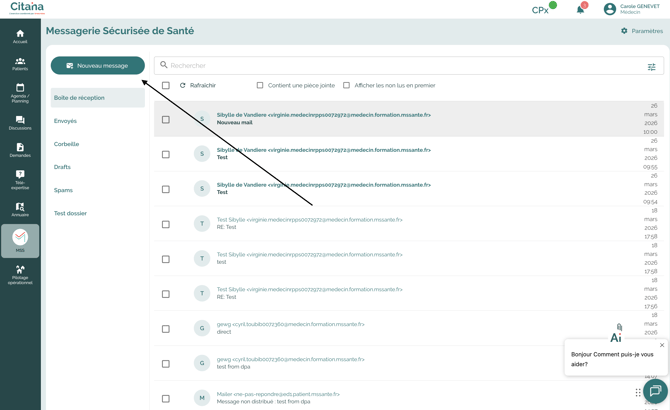Open Paramètres settings link
Screen dimensions: 670x410
(x=641, y=31)
